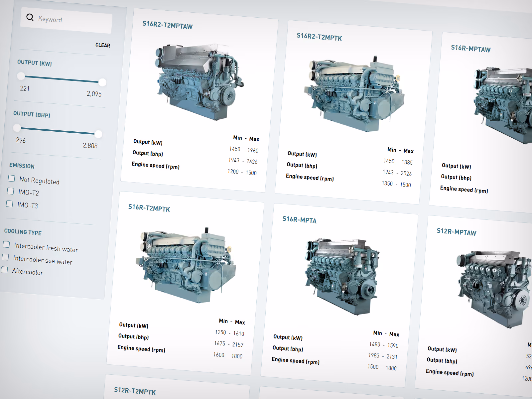
Task: Open the S16R-MPTA engine title link
Action: click(300, 219)
